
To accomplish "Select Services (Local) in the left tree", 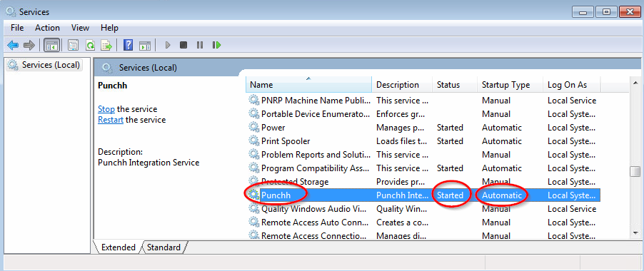I will click(x=44, y=65).
